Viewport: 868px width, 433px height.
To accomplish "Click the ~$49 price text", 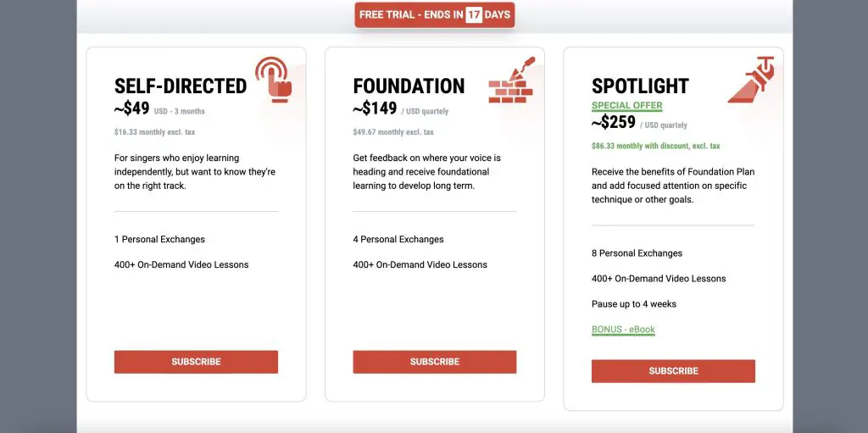I will (x=131, y=108).
